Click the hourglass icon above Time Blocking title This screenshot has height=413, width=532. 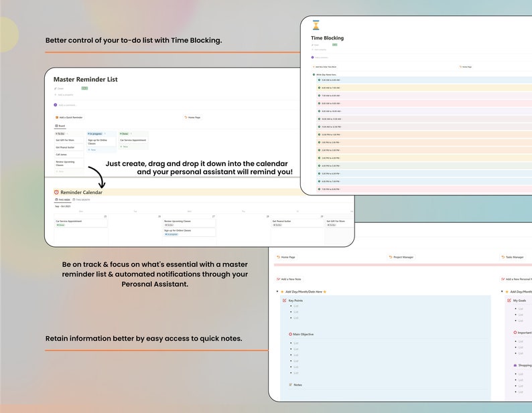pyautogui.click(x=316, y=25)
